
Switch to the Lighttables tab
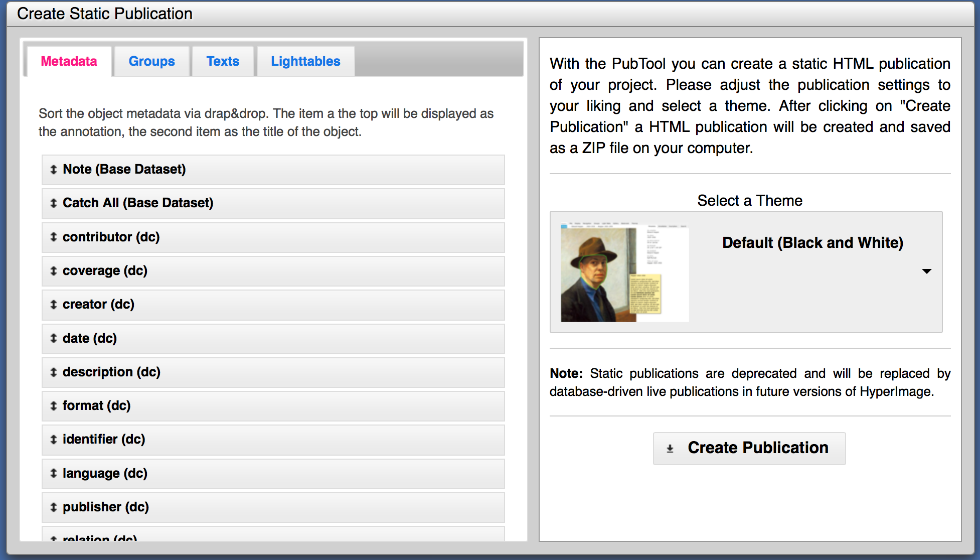pyautogui.click(x=305, y=61)
